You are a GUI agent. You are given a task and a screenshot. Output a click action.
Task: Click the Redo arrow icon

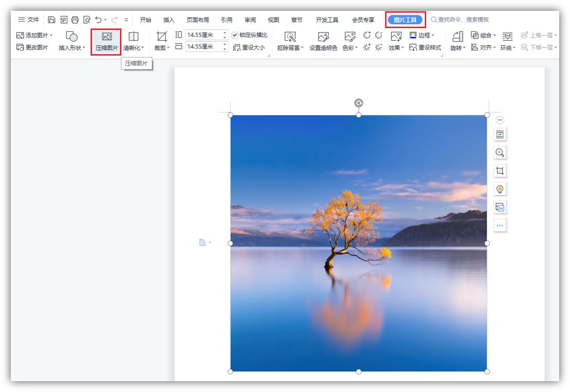click(115, 20)
